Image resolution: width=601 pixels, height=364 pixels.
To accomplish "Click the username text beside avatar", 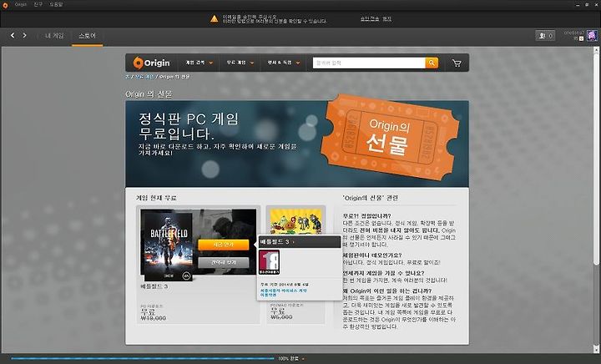I will [573, 33].
